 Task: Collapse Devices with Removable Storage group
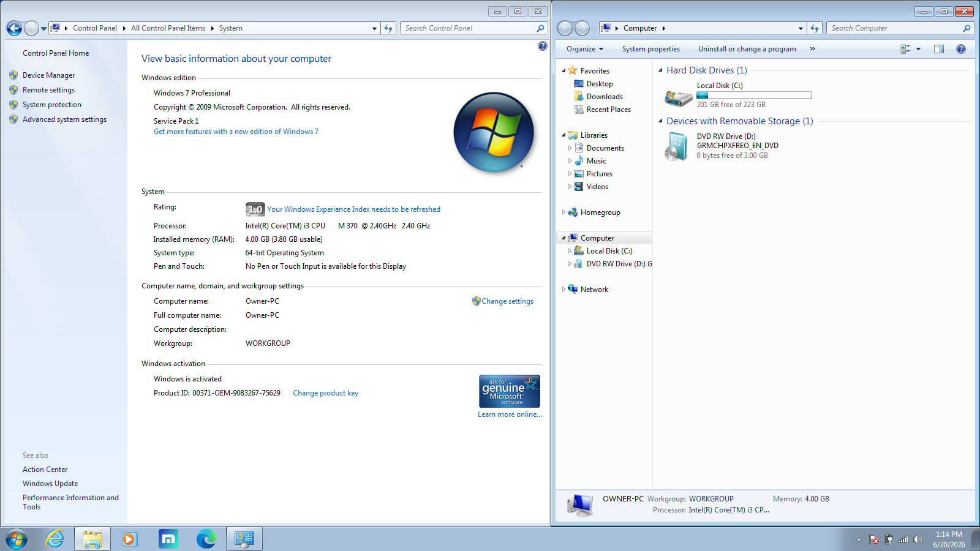660,121
